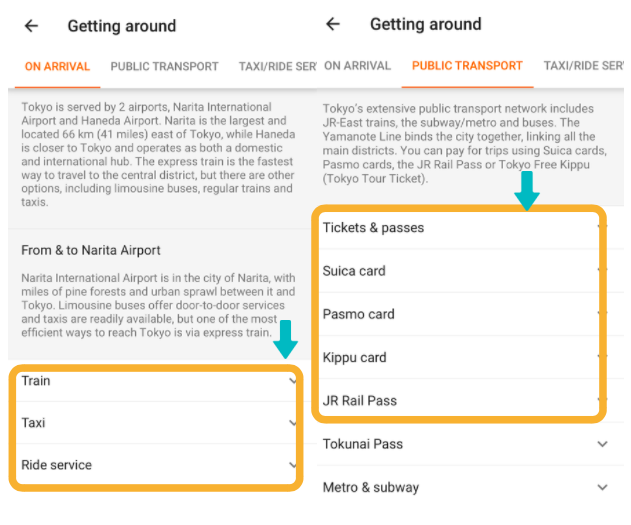Tap the back arrow on right screen

pos(333,24)
